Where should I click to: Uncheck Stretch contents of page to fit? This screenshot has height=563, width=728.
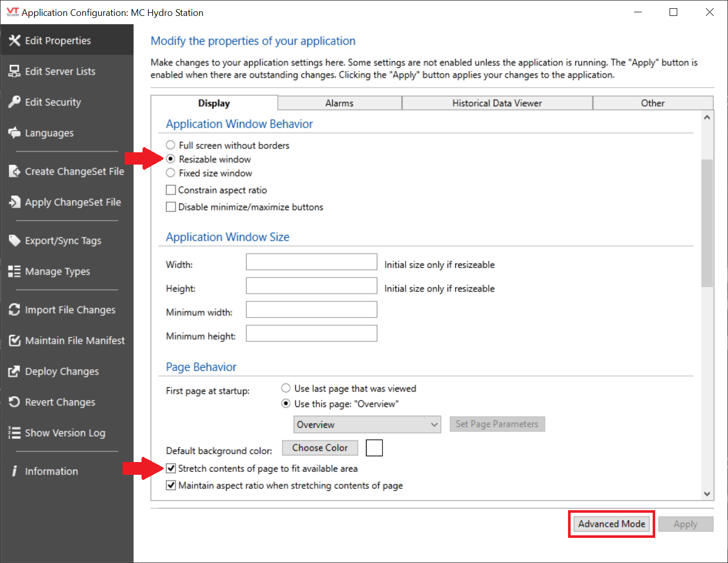point(171,468)
